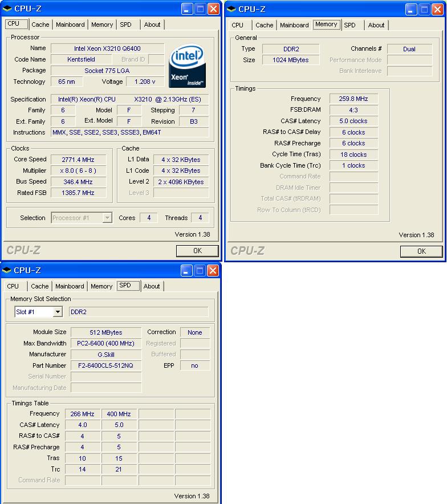
Task: Select the active SPD tab in bottom window
Action: point(128,286)
